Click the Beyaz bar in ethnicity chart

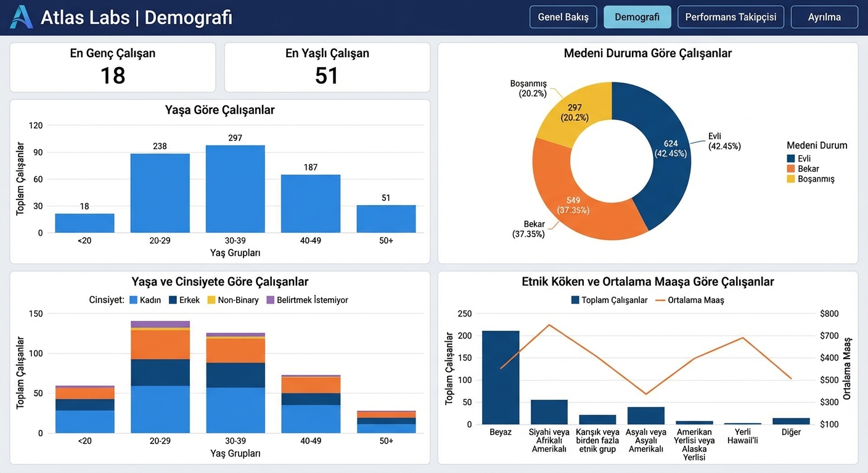501,377
